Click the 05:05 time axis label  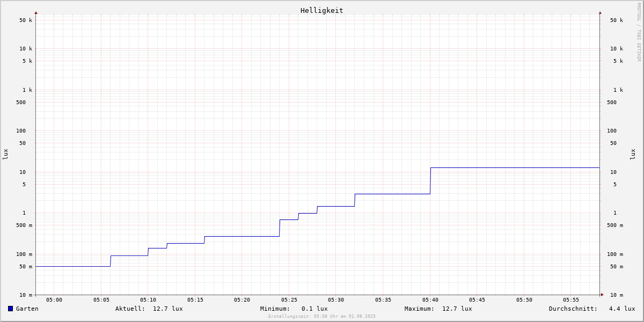point(101,299)
